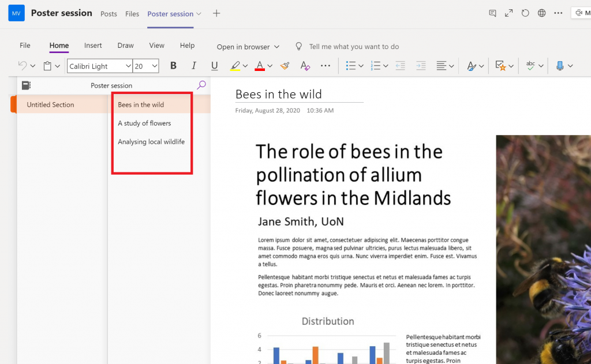Viewport: 591px width, 364px height.
Task: Switch to the Files tab
Action: pos(132,14)
